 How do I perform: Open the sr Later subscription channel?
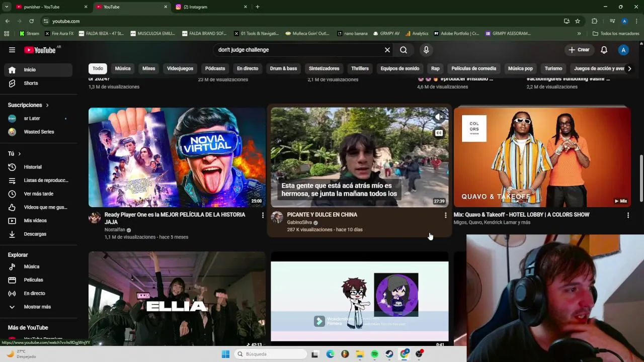click(38, 119)
